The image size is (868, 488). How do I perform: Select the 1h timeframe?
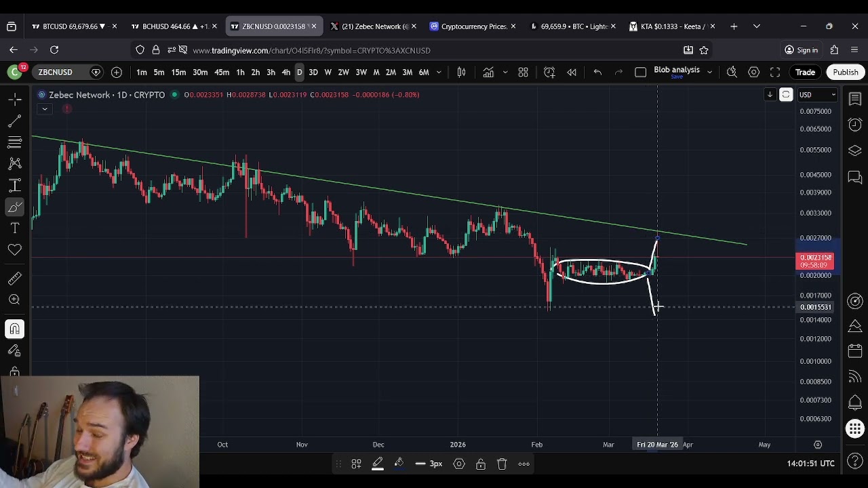pyautogui.click(x=240, y=72)
